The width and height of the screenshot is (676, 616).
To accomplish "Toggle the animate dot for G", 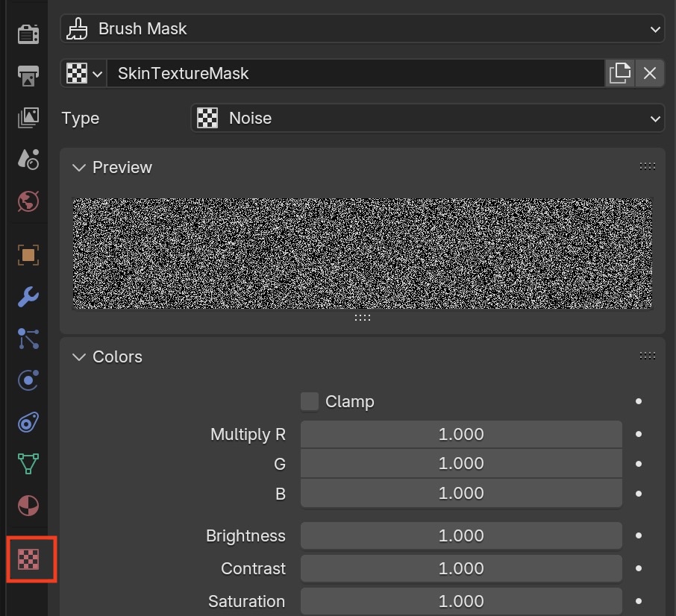I will [639, 464].
